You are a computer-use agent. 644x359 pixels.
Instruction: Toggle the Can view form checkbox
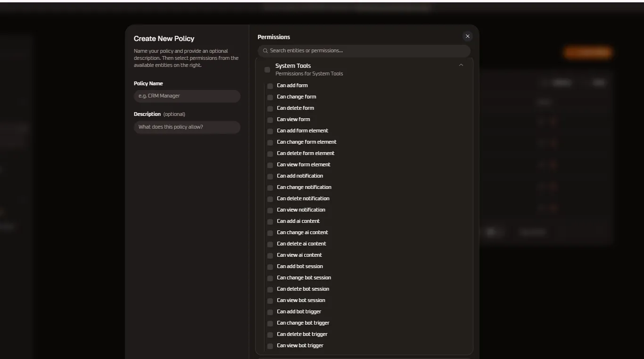tap(270, 120)
